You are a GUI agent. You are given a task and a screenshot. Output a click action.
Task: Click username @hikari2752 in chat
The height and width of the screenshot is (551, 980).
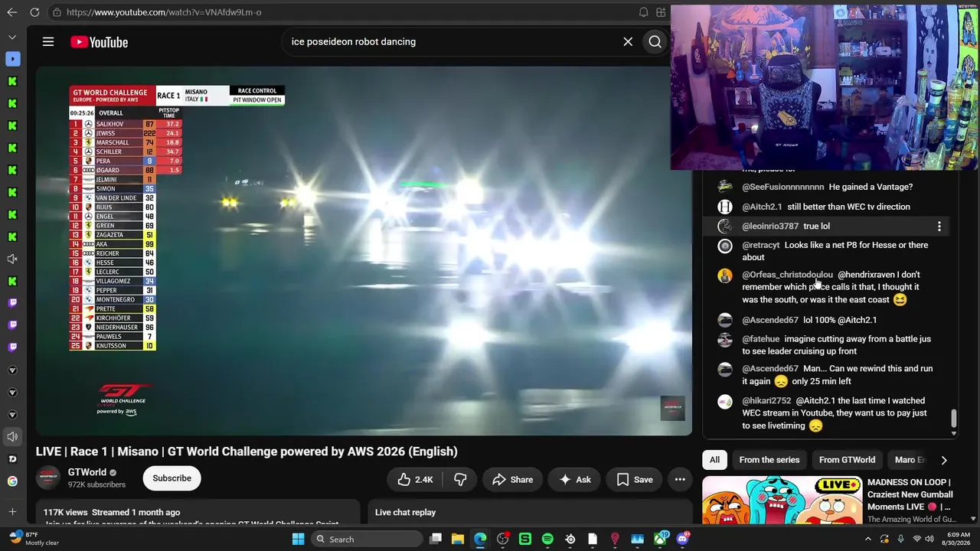tap(766, 401)
